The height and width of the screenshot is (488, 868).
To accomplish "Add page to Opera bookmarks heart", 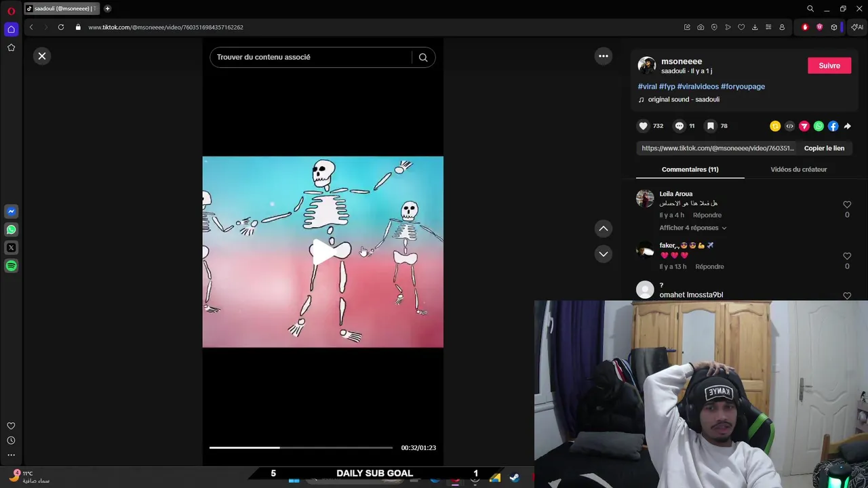I will [741, 27].
